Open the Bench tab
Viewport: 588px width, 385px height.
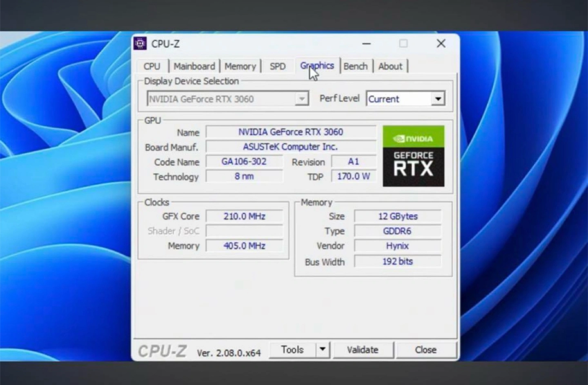[355, 66]
